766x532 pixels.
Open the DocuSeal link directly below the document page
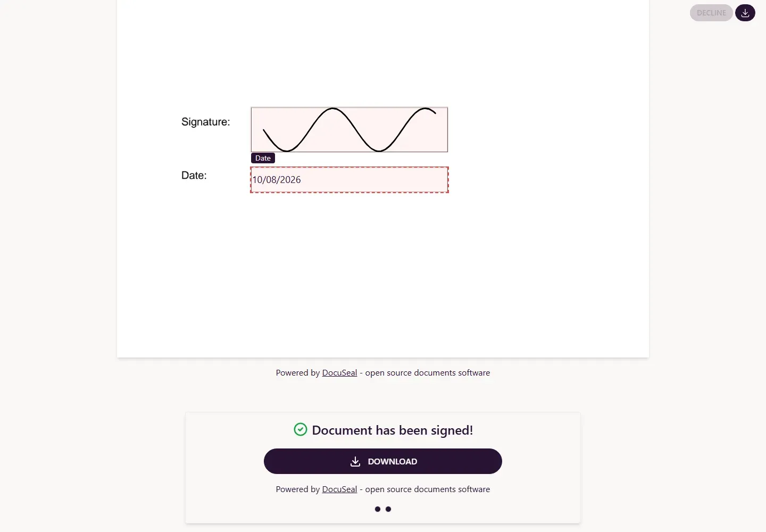point(339,373)
